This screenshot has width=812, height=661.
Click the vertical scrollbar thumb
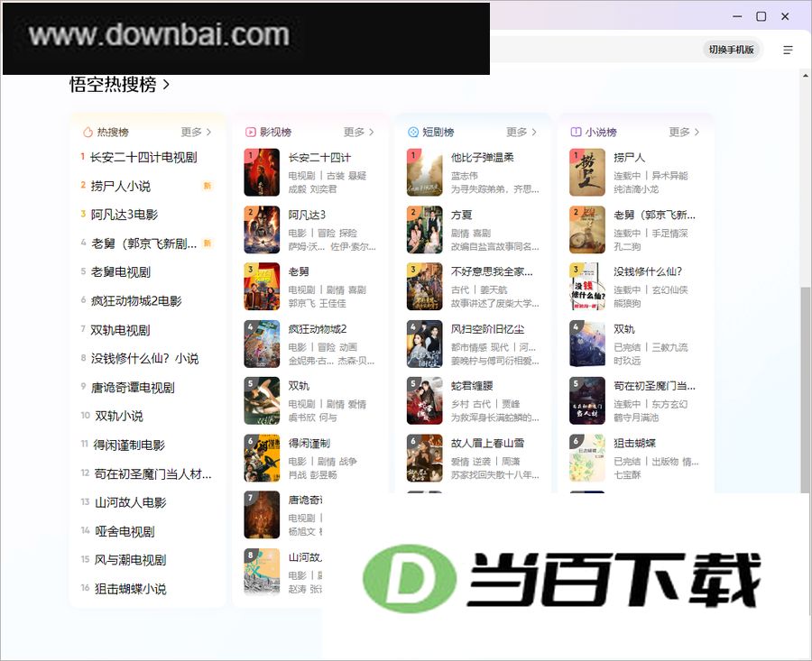pyautogui.click(x=806, y=390)
